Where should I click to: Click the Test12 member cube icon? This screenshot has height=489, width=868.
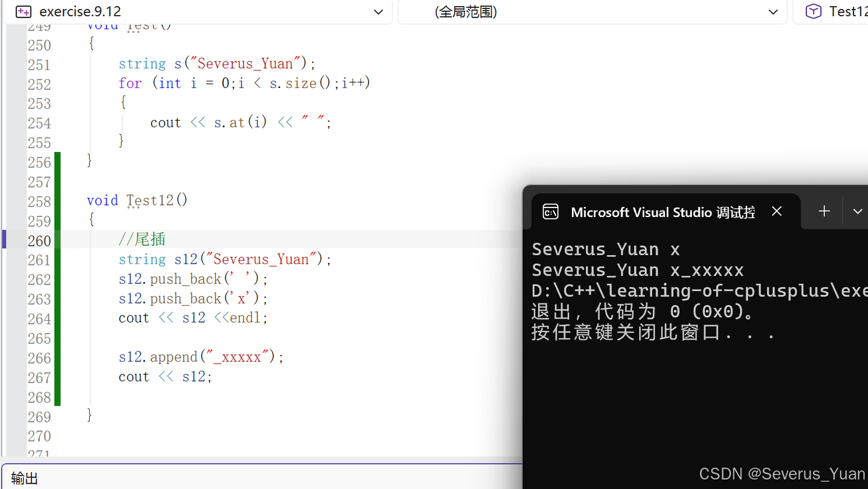pyautogui.click(x=814, y=11)
